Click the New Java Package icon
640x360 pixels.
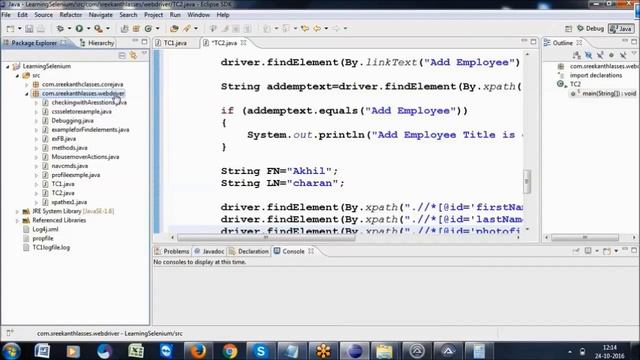click(x=136, y=29)
